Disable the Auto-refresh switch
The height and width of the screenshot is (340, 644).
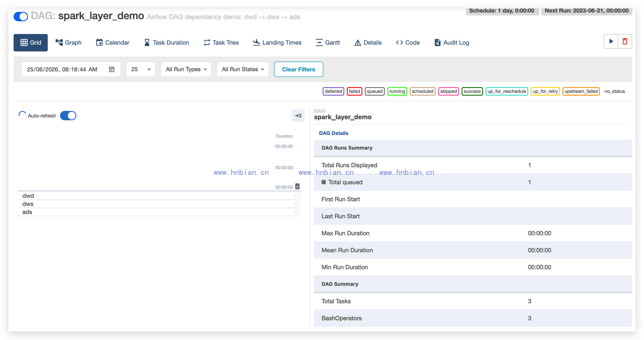(68, 116)
